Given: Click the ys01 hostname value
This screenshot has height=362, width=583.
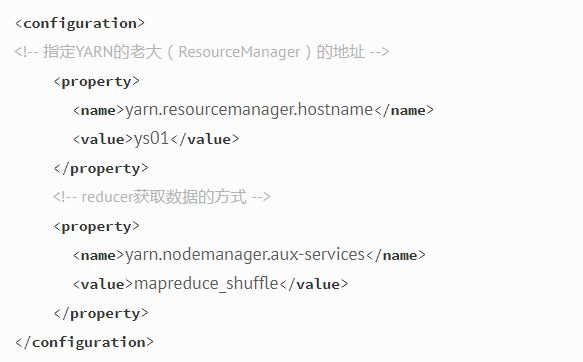Looking at the screenshot, I should pos(151,139).
